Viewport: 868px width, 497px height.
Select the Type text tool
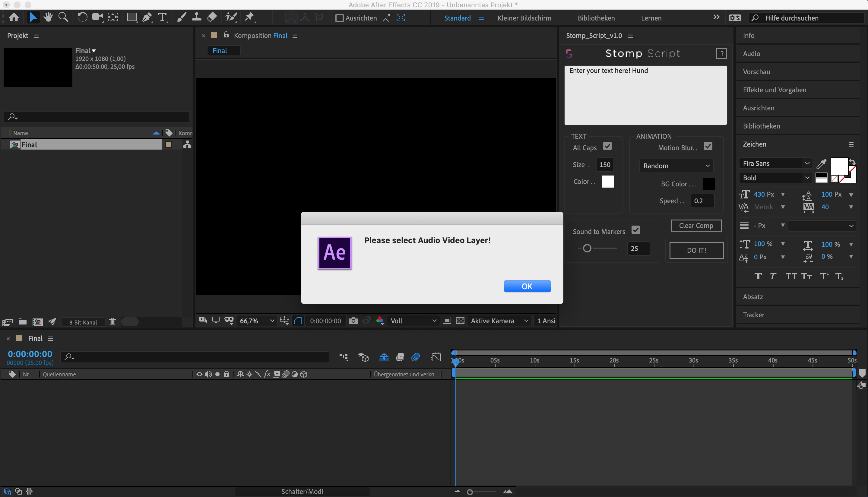point(163,17)
